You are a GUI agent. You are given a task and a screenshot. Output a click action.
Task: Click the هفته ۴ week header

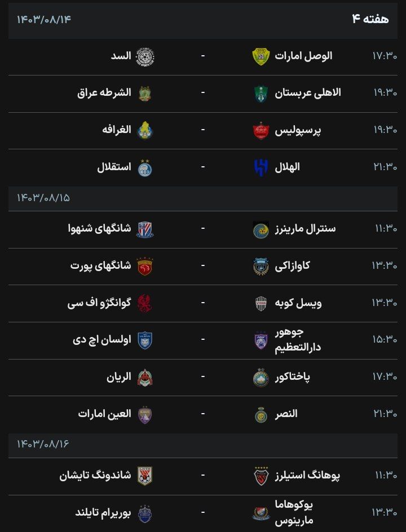tap(370, 19)
